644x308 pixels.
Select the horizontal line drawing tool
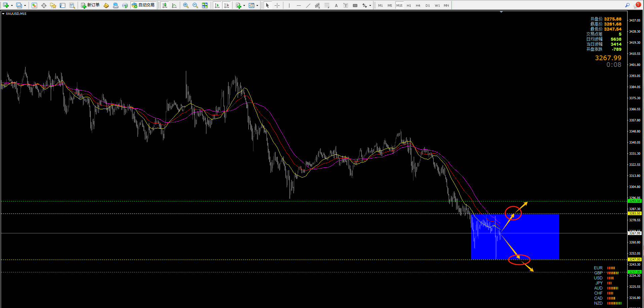[298, 5]
